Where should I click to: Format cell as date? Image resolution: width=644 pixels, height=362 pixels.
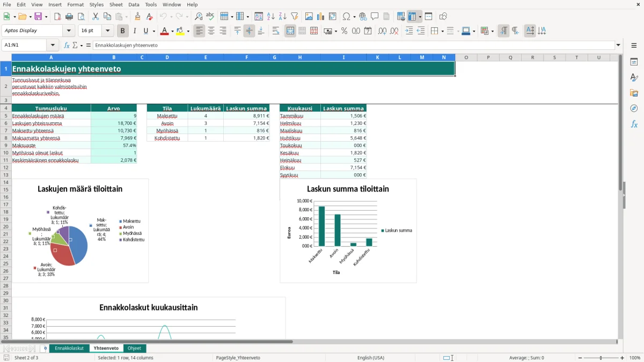coord(368,31)
